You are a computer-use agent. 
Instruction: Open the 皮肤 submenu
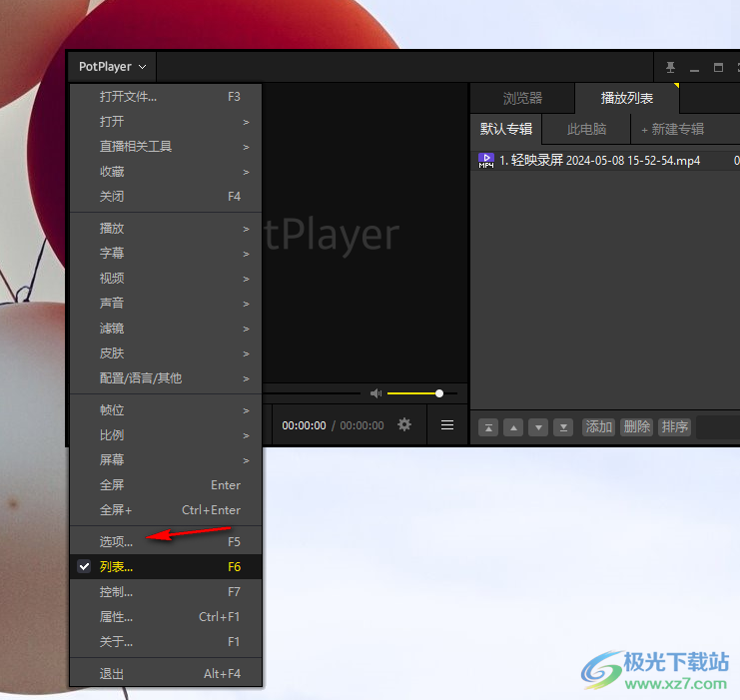click(x=166, y=353)
